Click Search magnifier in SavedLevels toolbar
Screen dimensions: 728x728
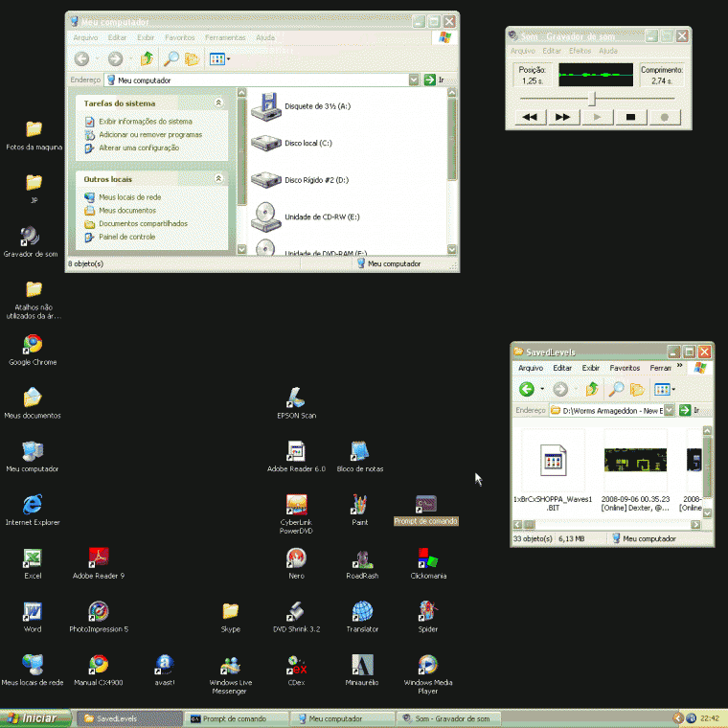pos(616,389)
